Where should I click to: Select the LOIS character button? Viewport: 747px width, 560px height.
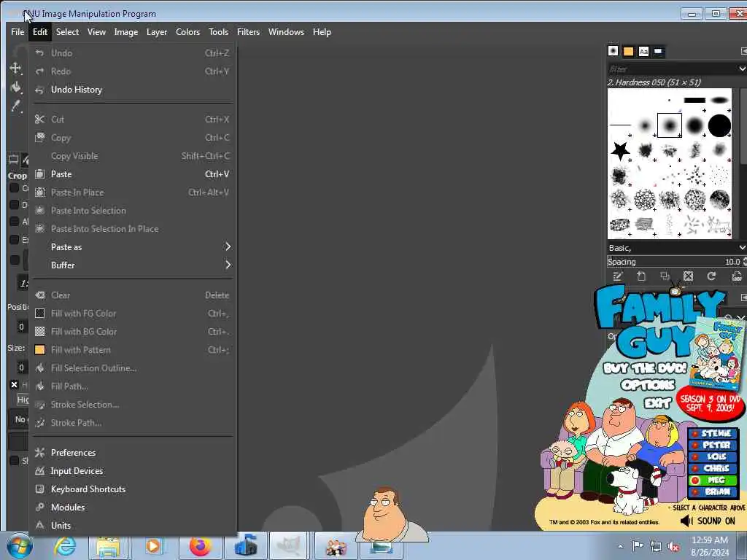(713, 456)
